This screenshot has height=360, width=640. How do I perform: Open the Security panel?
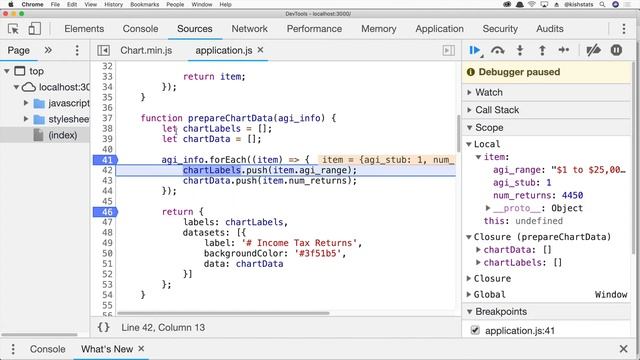tap(500, 29)
